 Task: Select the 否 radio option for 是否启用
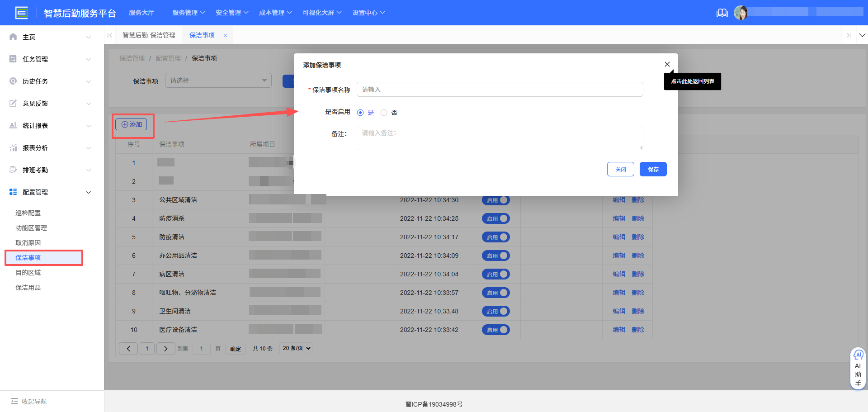click(x=384, y=112)
